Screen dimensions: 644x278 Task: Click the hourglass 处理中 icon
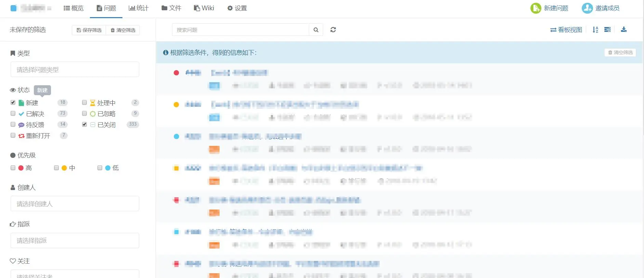pos(93,103)
